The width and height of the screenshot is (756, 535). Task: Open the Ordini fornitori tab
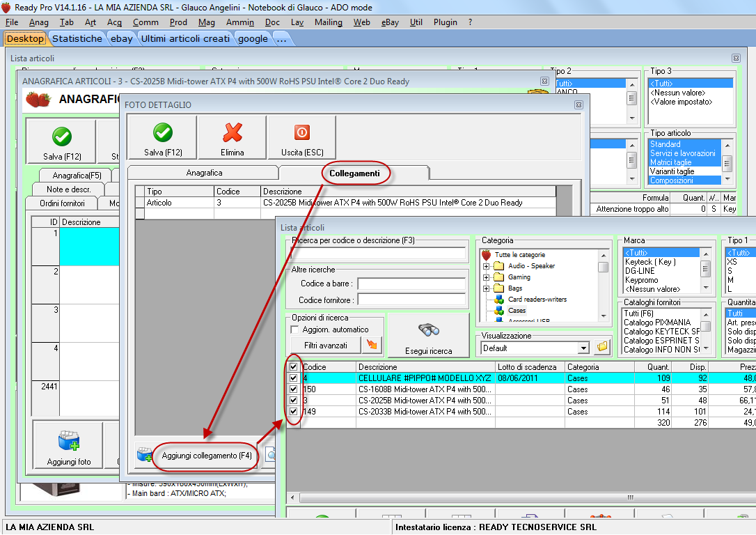click(62, 203)
